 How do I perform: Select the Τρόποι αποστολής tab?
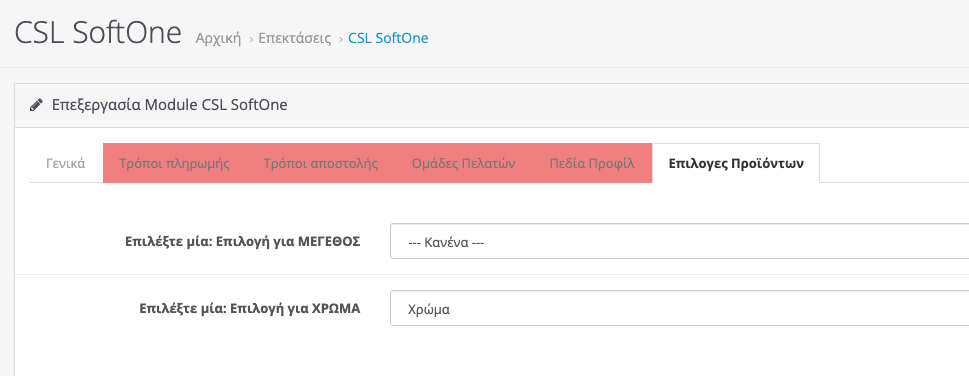tap(321, 163)
